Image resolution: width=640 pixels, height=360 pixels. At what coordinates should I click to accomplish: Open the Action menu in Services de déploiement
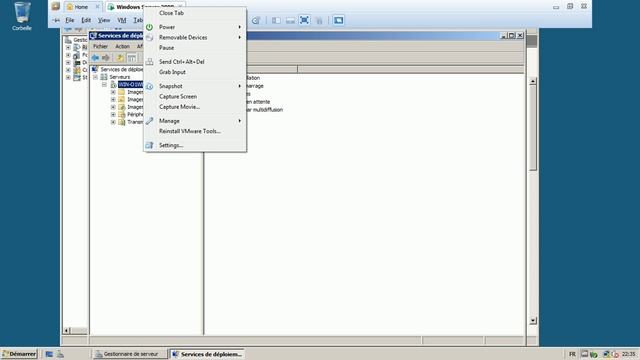pos(122,47)
